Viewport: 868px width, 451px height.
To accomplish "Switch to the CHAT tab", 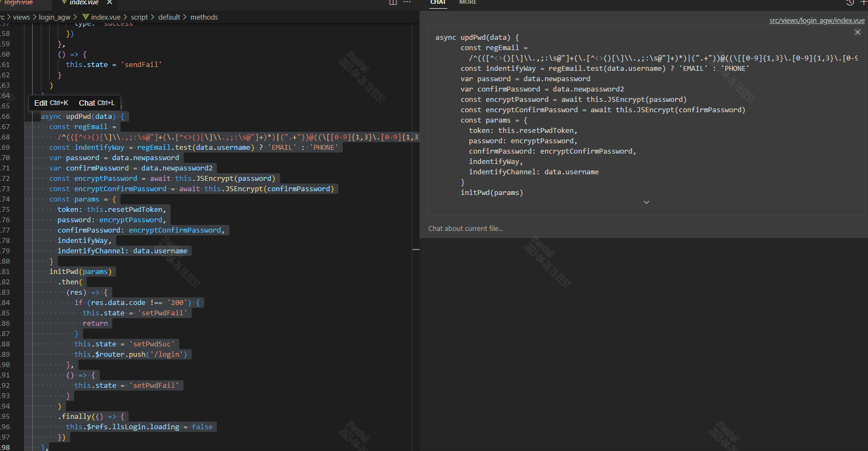I will [x=438, y=2].
